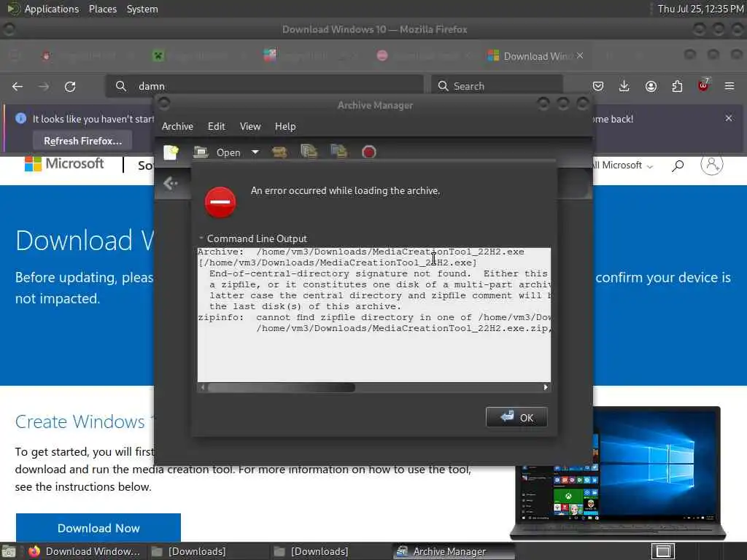Click the Firefox back navigation arrow

tap(18, 86)
